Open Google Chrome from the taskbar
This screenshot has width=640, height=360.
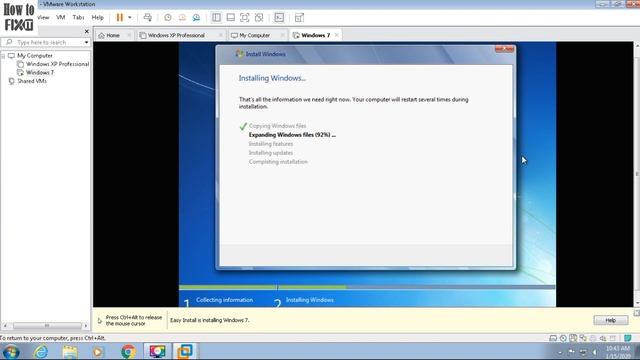tap(128, 351)
